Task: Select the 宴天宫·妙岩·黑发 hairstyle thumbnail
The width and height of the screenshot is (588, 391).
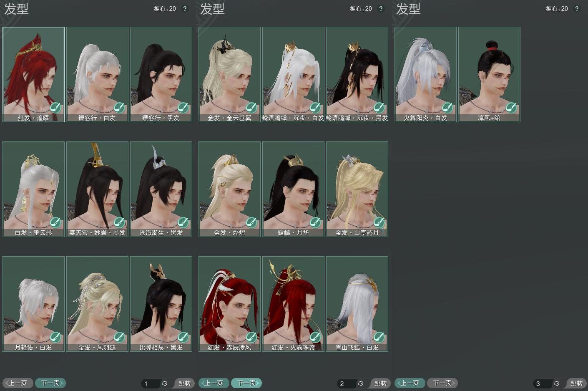Action: pyautogui.click(x=98, y=189)
